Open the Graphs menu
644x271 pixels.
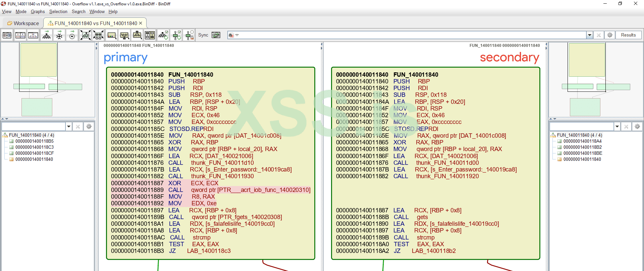point(38,11)
